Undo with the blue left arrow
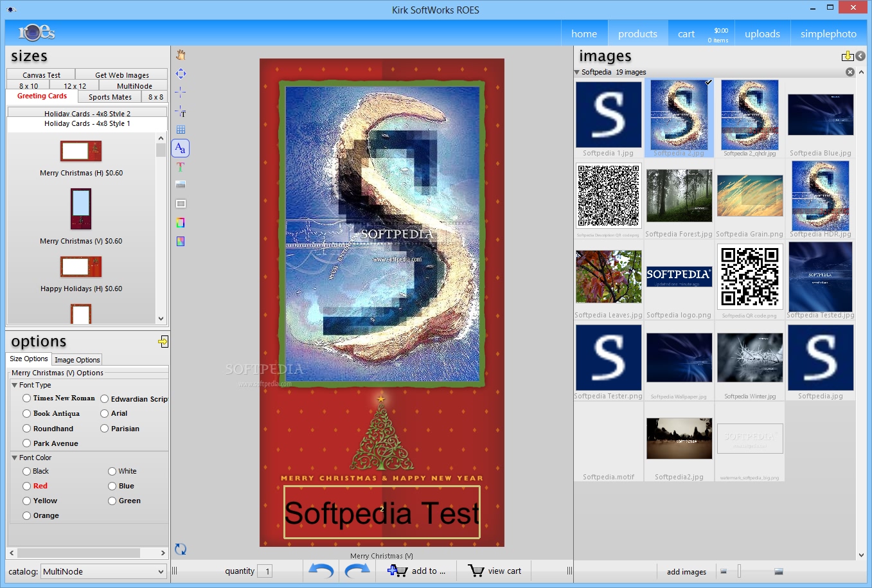 coord(321,571)
